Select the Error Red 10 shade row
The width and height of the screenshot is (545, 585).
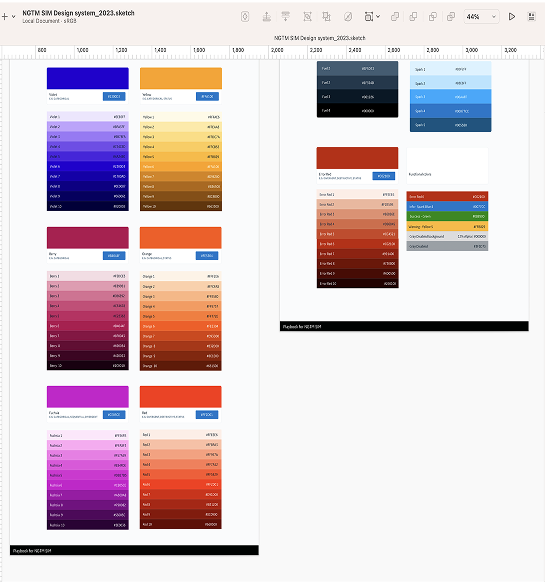click(x=357, y=283)
